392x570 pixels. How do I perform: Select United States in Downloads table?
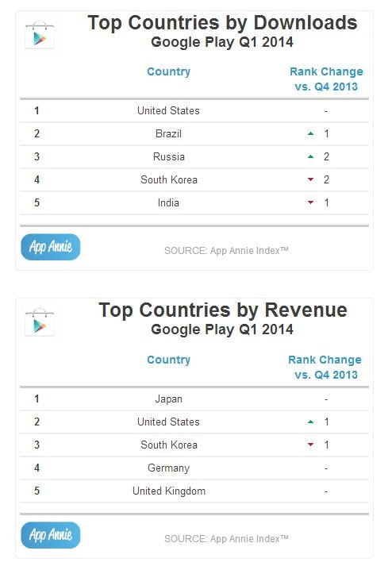click(x=168, y=111)
